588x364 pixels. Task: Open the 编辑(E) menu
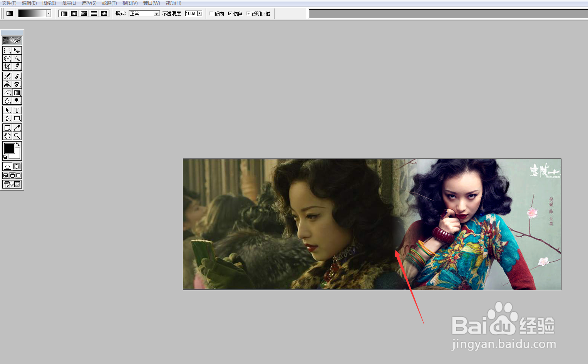[x=29, y=3]
